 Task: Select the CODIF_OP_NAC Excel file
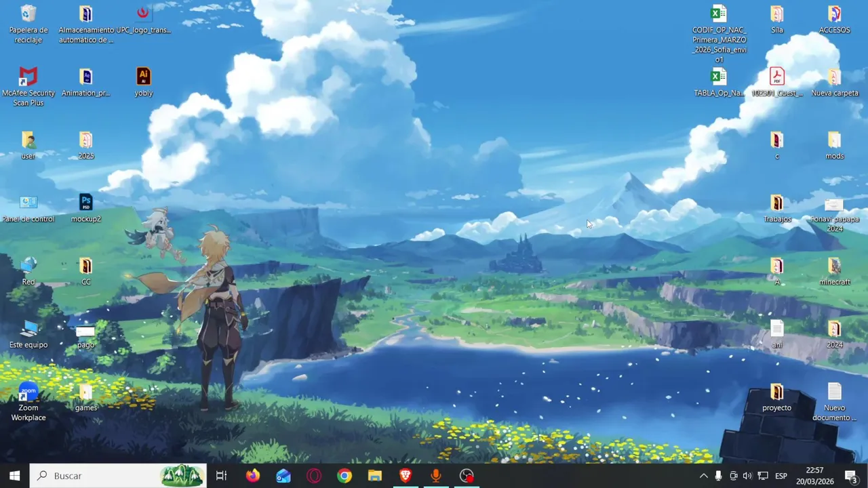(x=719, y=34)
